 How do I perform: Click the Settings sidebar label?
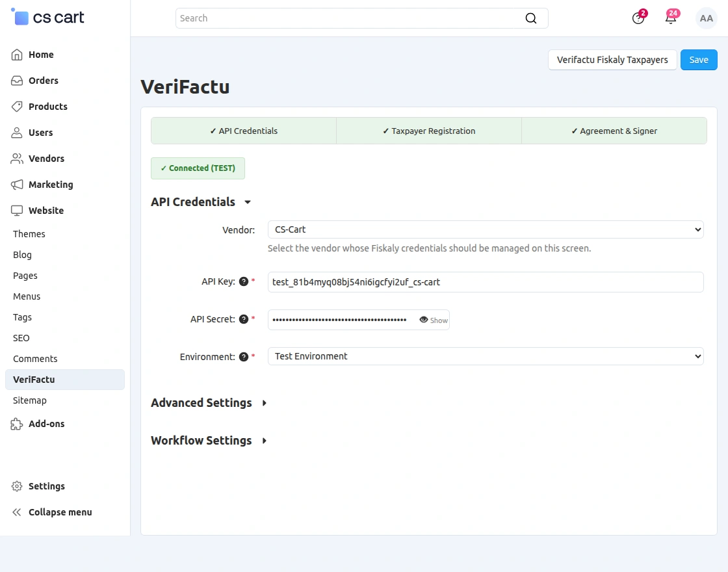(x=47, y=486)
